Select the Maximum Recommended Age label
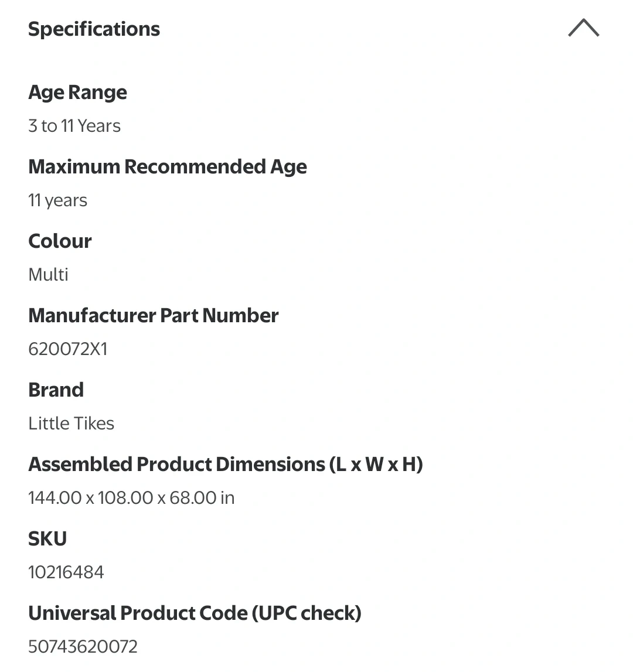This screenshot has width=633, height=672. (167, 167)
